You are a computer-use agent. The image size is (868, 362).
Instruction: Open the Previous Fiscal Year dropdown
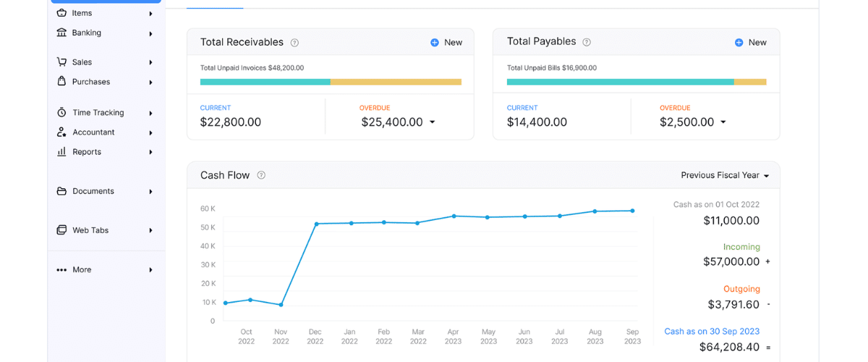click(x=725, y=175)
